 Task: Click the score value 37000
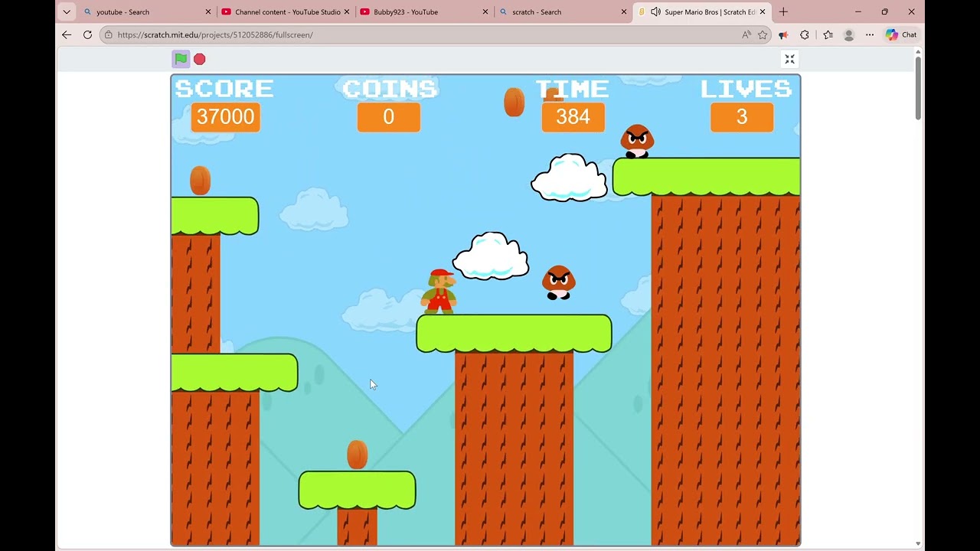[x=225, y=117]
